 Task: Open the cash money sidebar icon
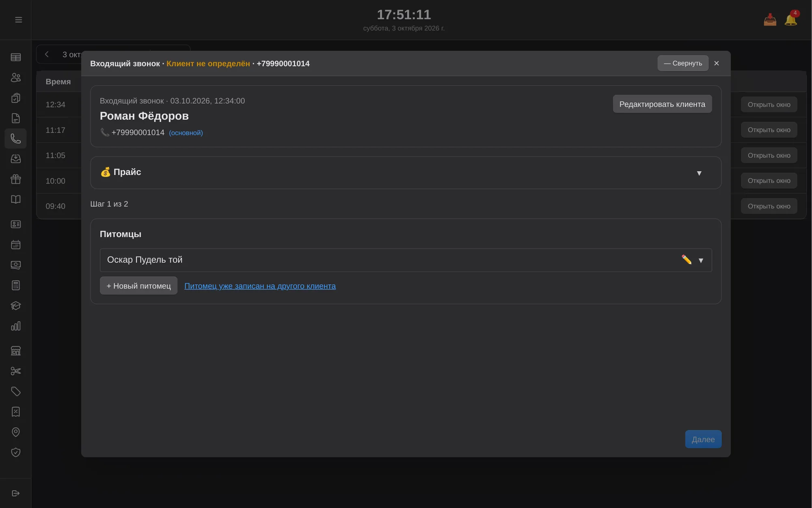15,265
